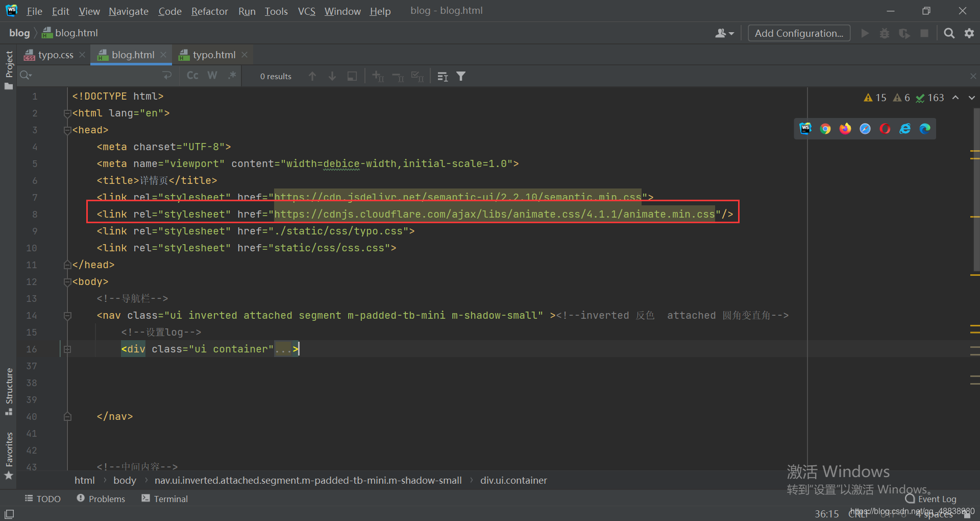Toggle Words (W) search option
This screenshot has height=521, width=980.
point(212,76)
